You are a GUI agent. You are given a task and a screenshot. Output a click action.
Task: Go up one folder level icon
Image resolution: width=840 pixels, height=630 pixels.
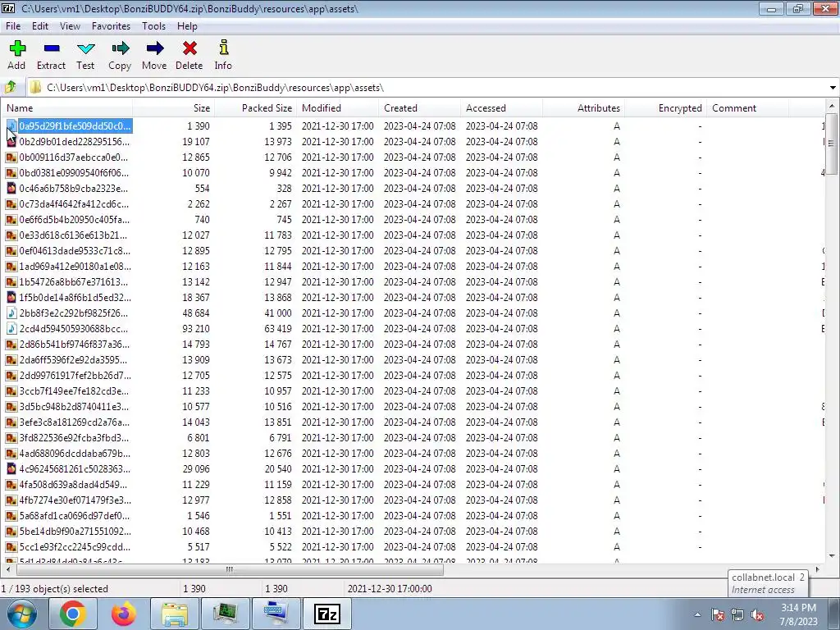pos(11,87)
